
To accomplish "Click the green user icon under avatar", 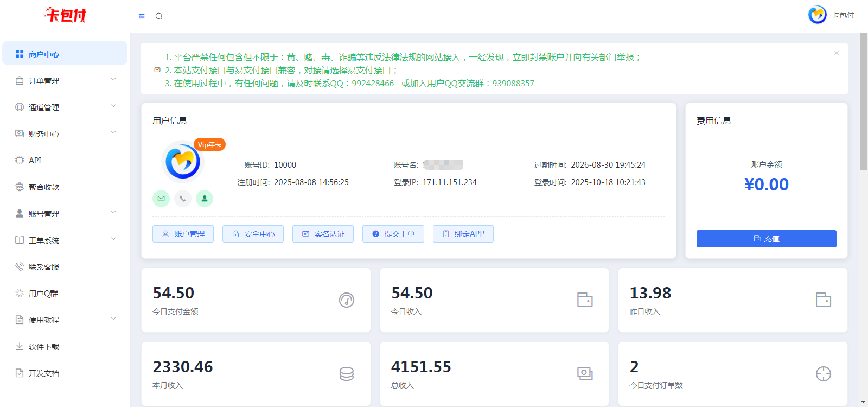I will coord(205,199).
